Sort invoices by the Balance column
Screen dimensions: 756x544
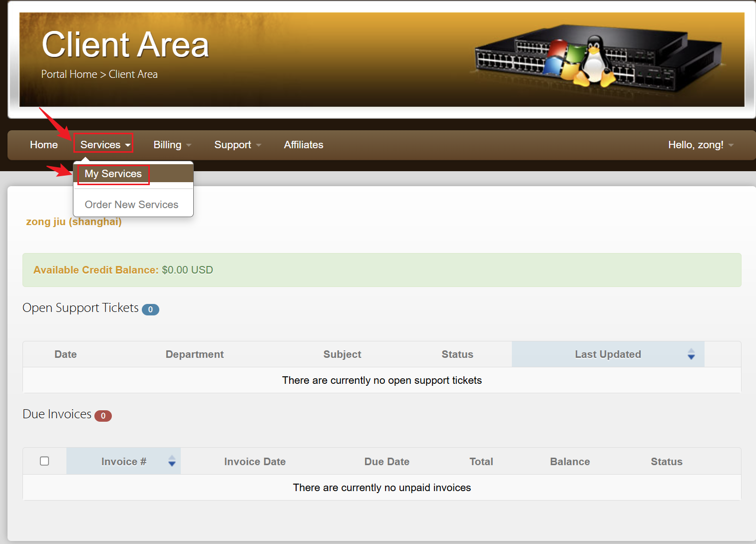570,462
